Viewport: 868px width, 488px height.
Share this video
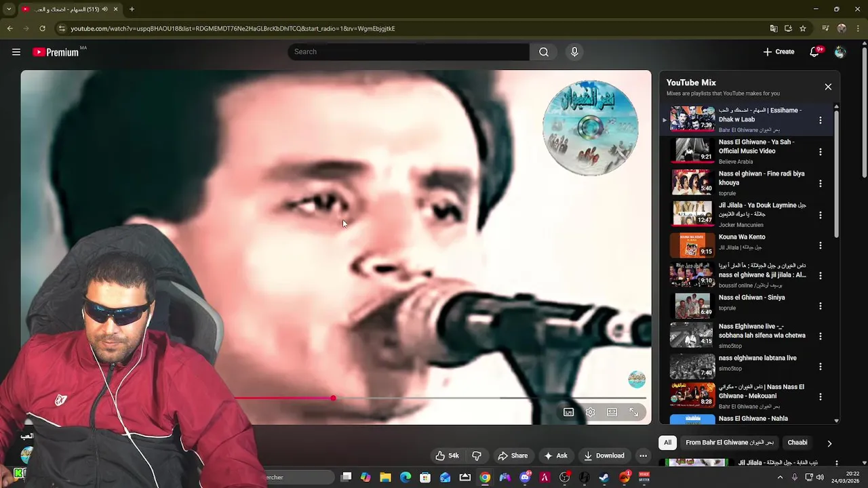[513, 455]
